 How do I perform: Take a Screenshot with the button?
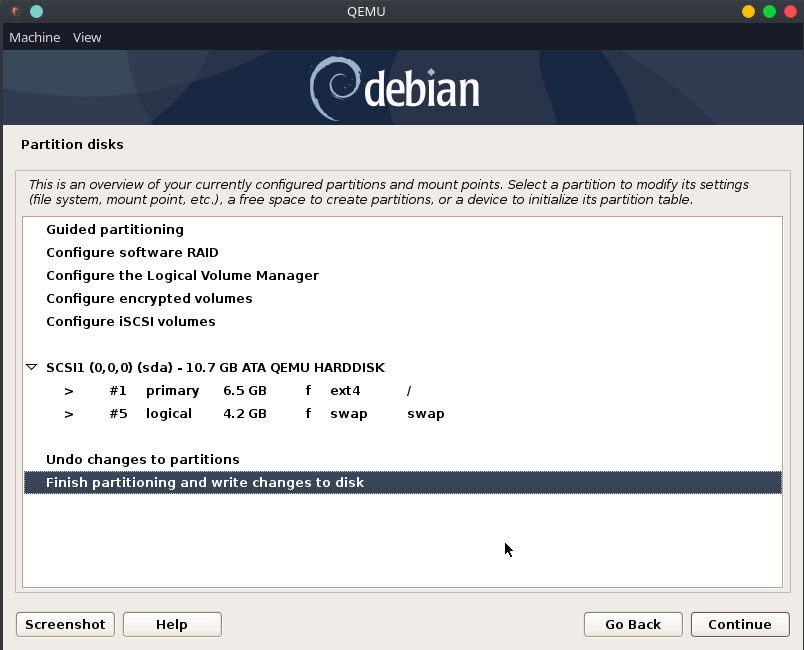[x=65, y=624]
